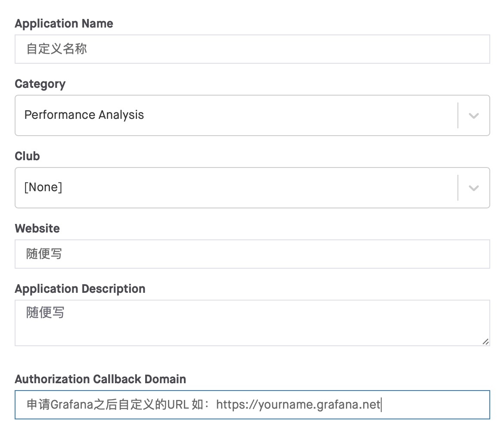The height and width of the screenshot is (428, 504).
Task: Click the "随便写" text in the description box
Action: [x=44, y=313]
